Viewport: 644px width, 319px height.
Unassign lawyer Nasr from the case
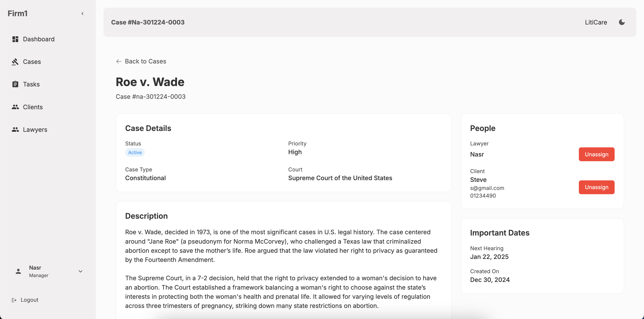pyautogui.click(x=596, y=154)
